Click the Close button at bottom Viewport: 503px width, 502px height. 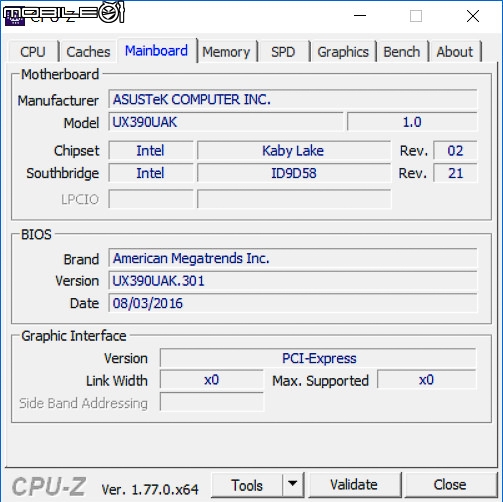pos(450,485)
